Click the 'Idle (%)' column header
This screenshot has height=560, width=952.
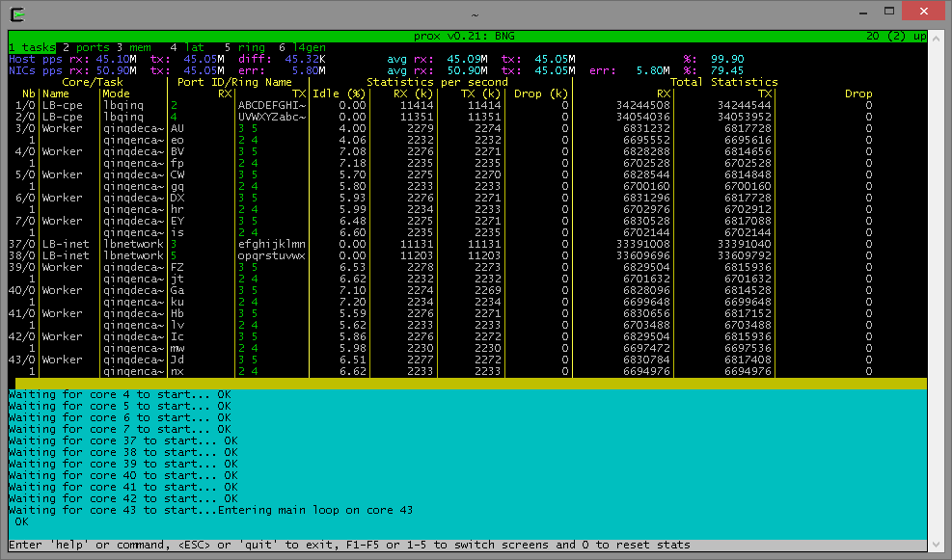(340, 93)
